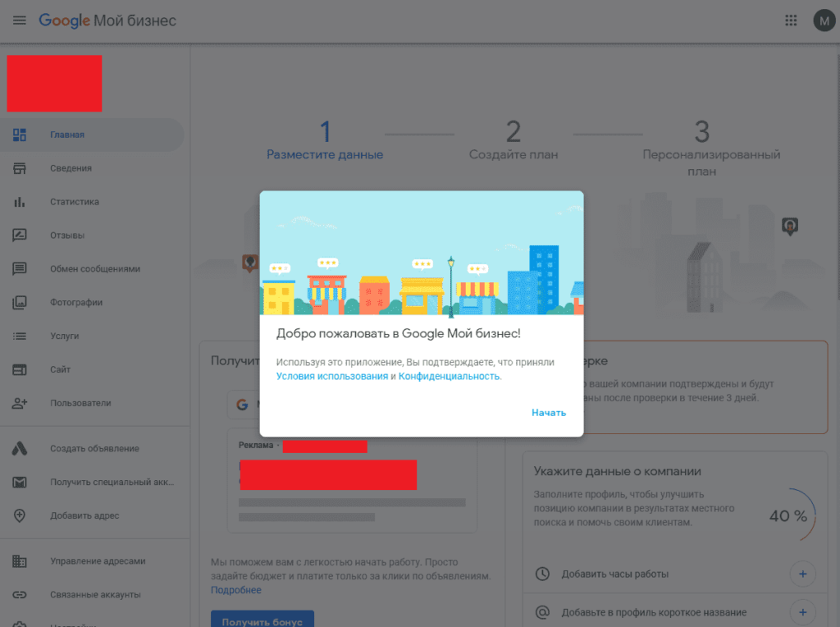Open the Google apps grid
The image size is (840, 627).
coord(791,21)
